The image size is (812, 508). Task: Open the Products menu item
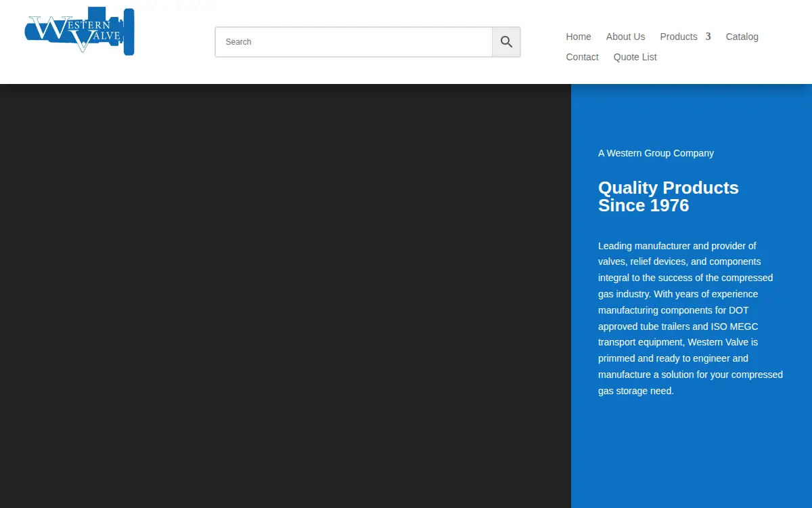point(679,37)
